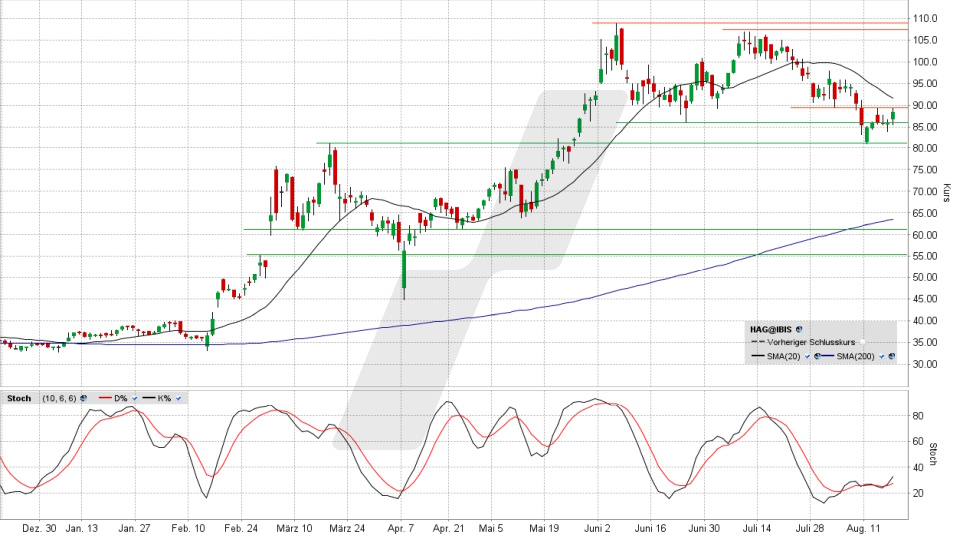Screen dimensions: 960x540
Task: Click the SMA(200) legend label
Action: point(855,356)
